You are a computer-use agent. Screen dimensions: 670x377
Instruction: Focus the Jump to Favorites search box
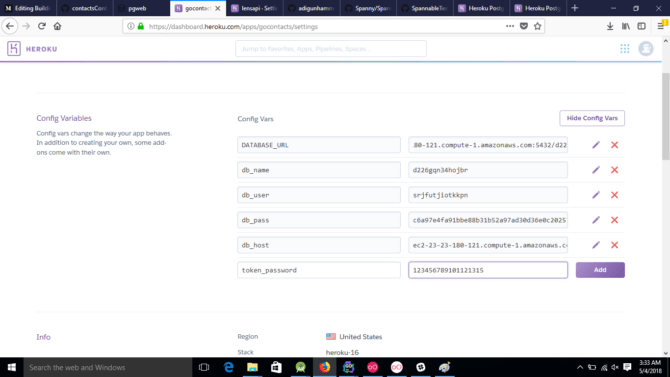(x=331, y=49)
